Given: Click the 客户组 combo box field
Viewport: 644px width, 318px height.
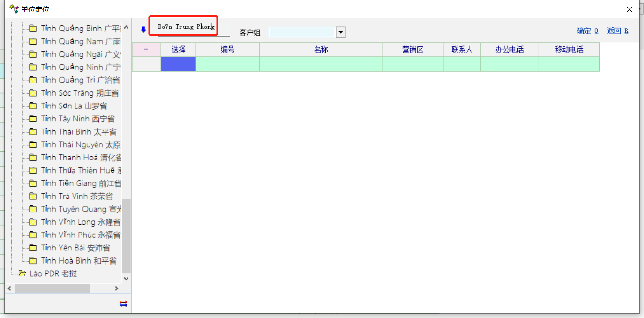Looking at the screenshot, I should tap(301, 32).
